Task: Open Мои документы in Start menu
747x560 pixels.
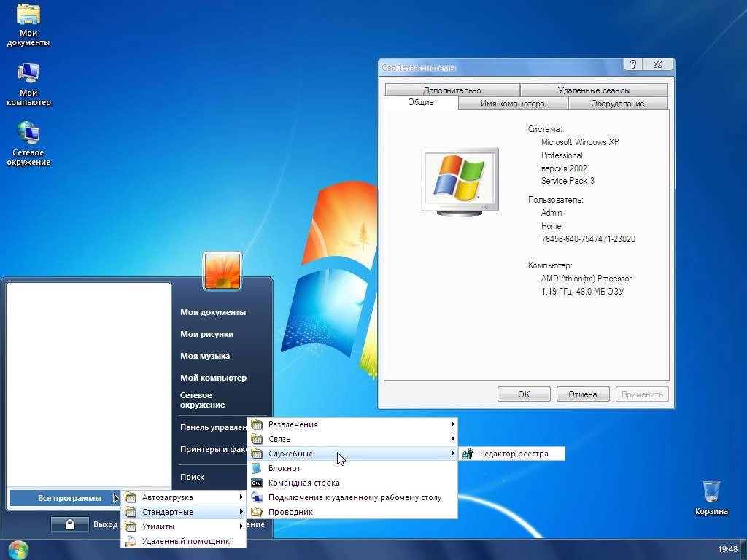Action: (x=213, y=312)
